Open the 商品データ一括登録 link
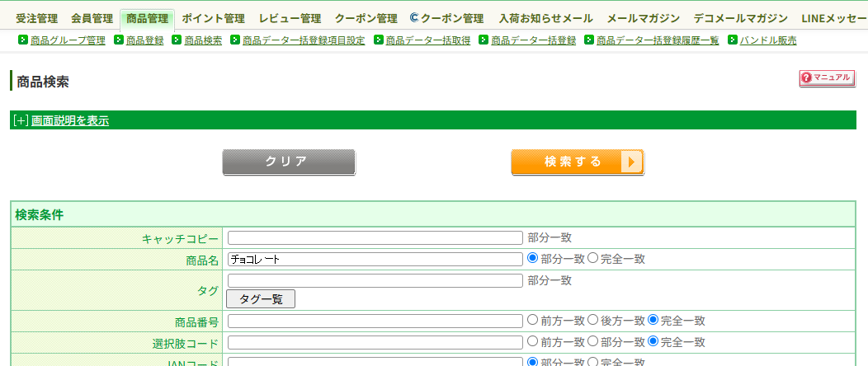Image resolution: width=868 pixels, height=366 pixels. click(534, 40)
